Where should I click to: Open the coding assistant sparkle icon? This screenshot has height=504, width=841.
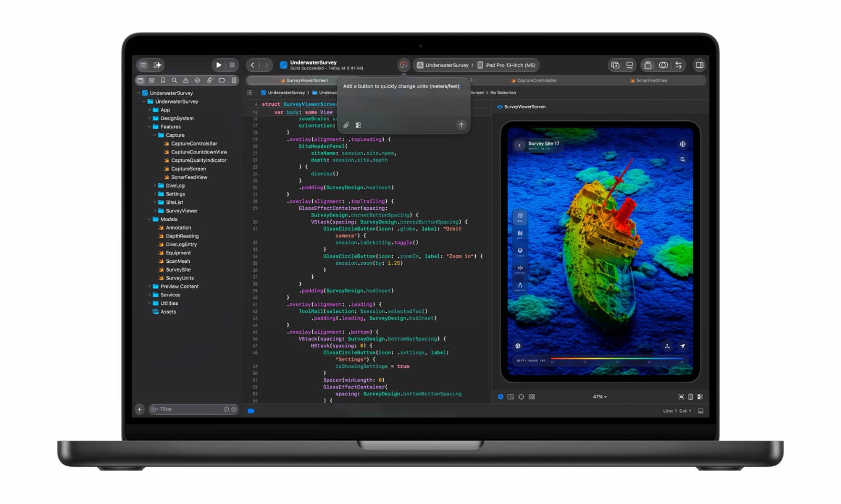(x=158, y=65)
